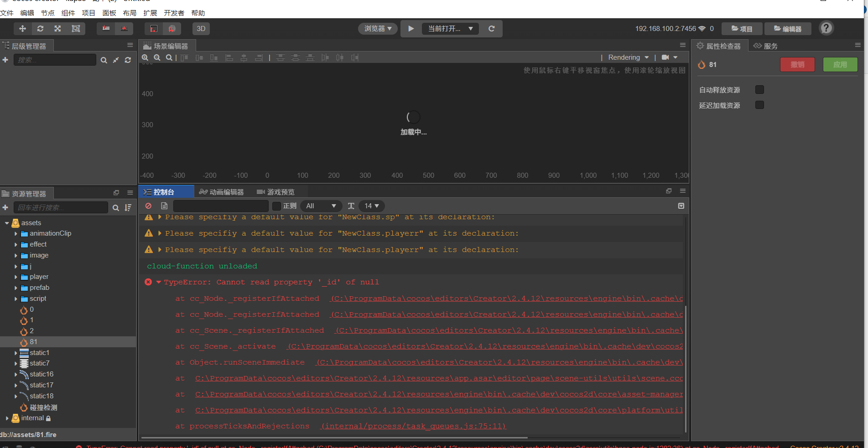This screenshot has width=868, height=448.
Task: Open the 浏览器 preview platform dropdown
Action: 378,29
